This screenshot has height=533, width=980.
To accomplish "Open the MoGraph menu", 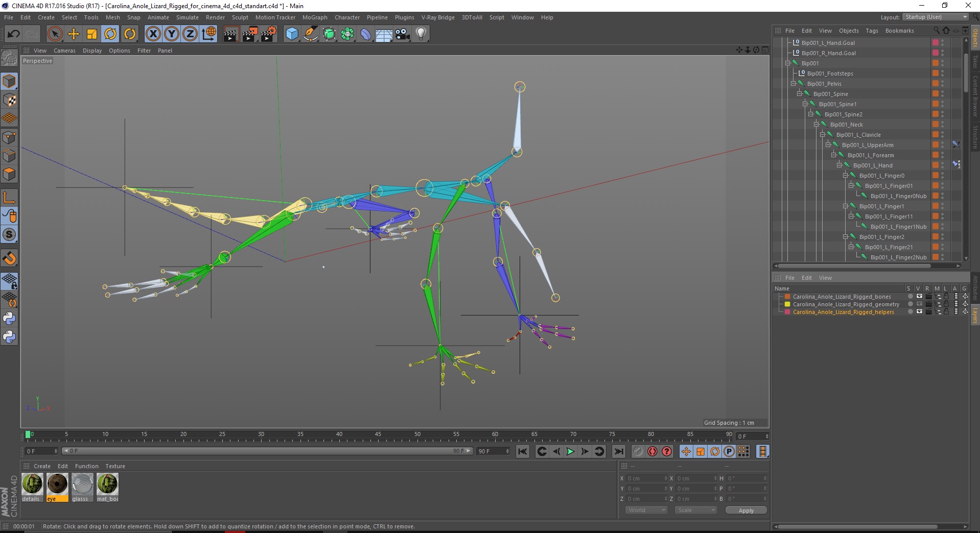I will pyautogui.click(x=315, y=17).
